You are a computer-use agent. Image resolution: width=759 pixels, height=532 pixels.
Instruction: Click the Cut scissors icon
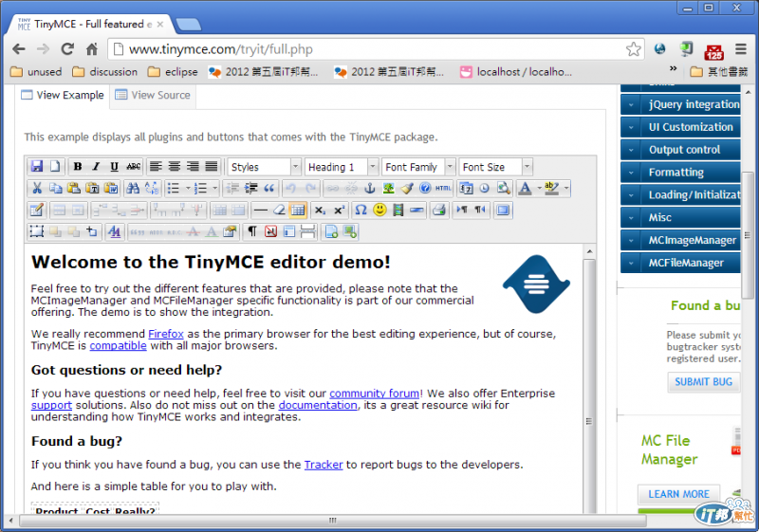[37, 188]
